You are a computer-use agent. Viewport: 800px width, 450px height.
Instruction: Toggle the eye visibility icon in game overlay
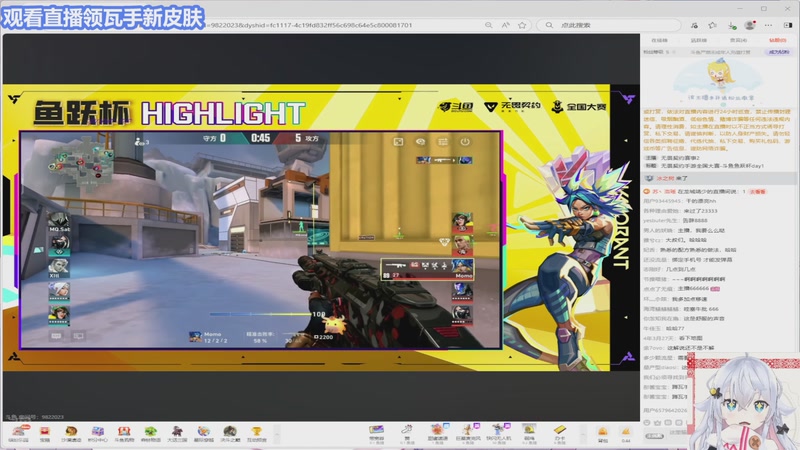[x=420, y=142]
